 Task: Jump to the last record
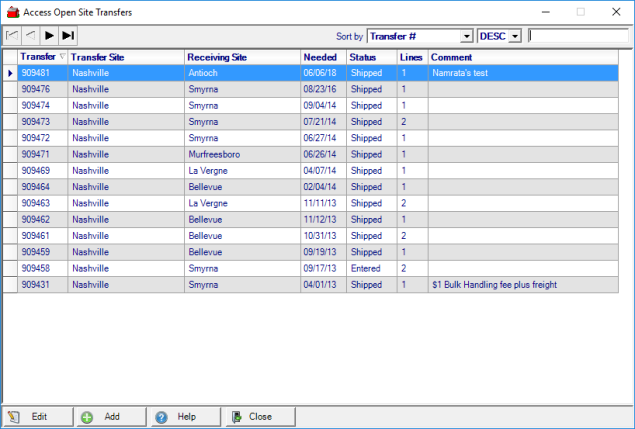[x=67, y=36]
